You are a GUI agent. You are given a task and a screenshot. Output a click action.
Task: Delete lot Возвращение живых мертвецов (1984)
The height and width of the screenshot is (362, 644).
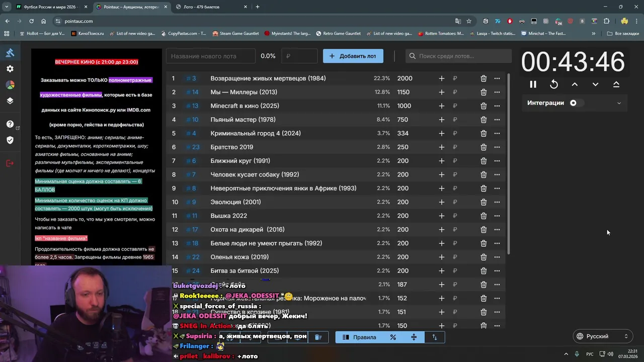coord(484,78)
